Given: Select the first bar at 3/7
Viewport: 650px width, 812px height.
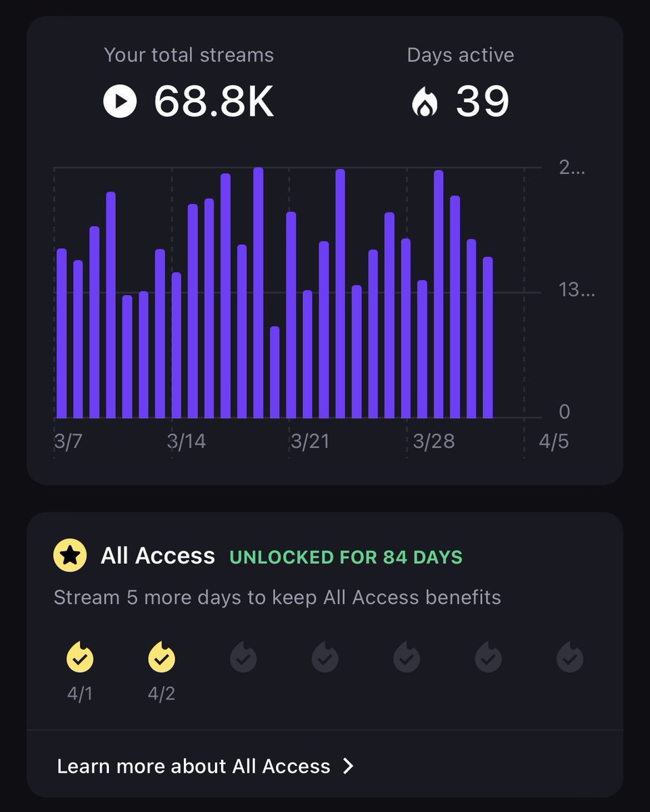Looking at the screenshot, I should [62, 334].
